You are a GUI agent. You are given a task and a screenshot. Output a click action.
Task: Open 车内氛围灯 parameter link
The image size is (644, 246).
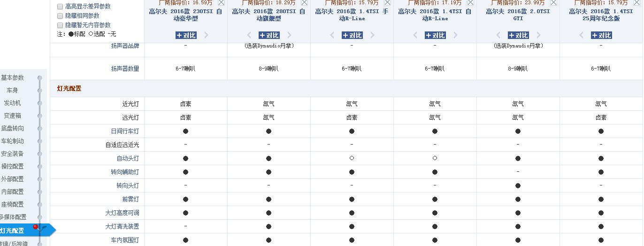pyautogui.click(x=125, y=240)
